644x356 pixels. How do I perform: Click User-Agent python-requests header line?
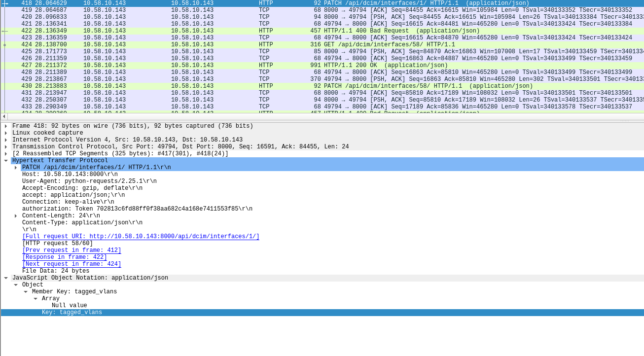(x=89, y=181)
